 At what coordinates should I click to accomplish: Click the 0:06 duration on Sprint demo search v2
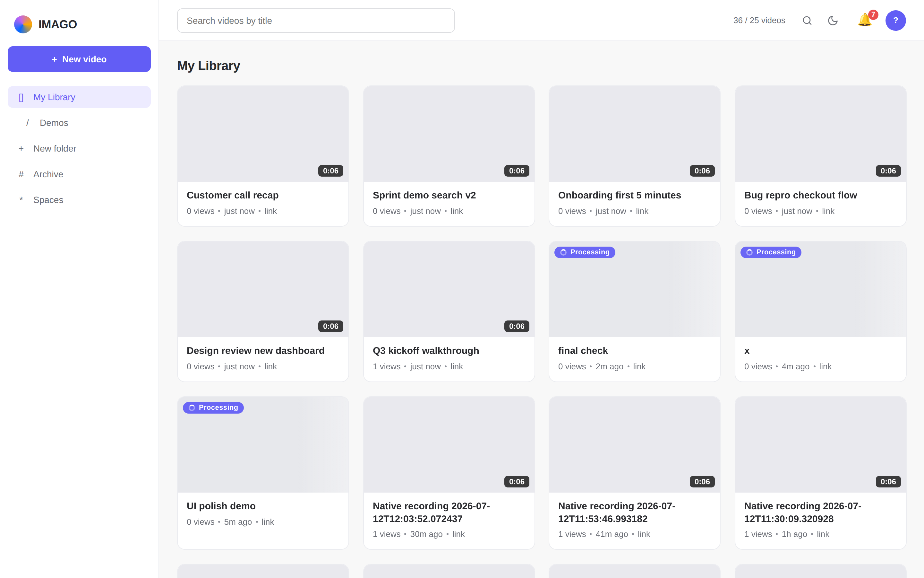pos(517,171)
